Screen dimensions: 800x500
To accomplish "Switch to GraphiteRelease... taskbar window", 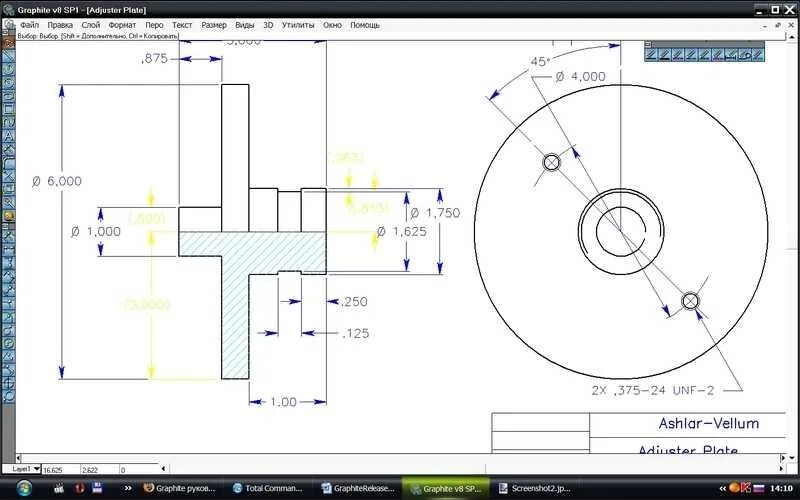I will [358, 488].
